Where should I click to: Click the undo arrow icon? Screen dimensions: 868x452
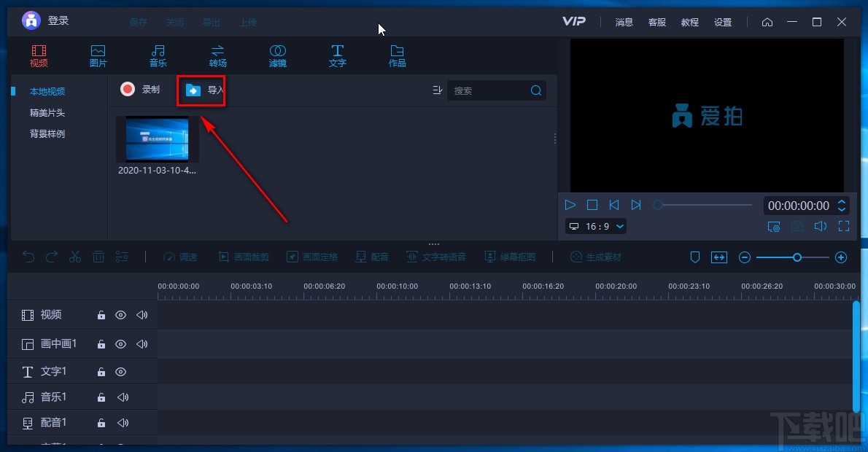[28, 257]
